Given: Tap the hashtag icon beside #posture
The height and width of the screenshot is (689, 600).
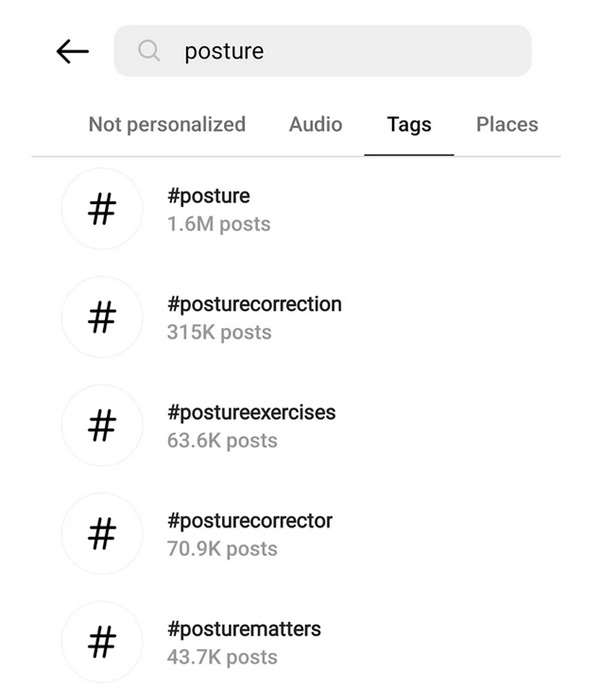Looking at the screenshot, I should [102, 209].
